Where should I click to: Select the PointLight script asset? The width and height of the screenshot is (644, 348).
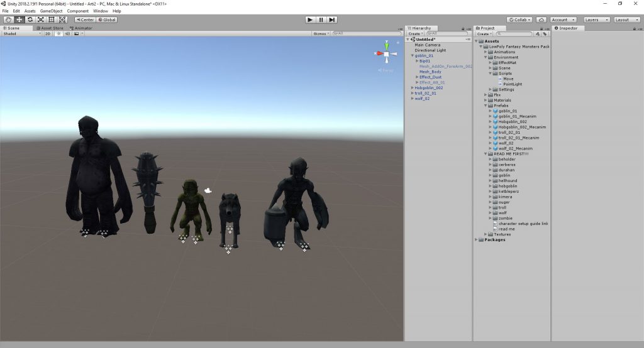[512, 84]
